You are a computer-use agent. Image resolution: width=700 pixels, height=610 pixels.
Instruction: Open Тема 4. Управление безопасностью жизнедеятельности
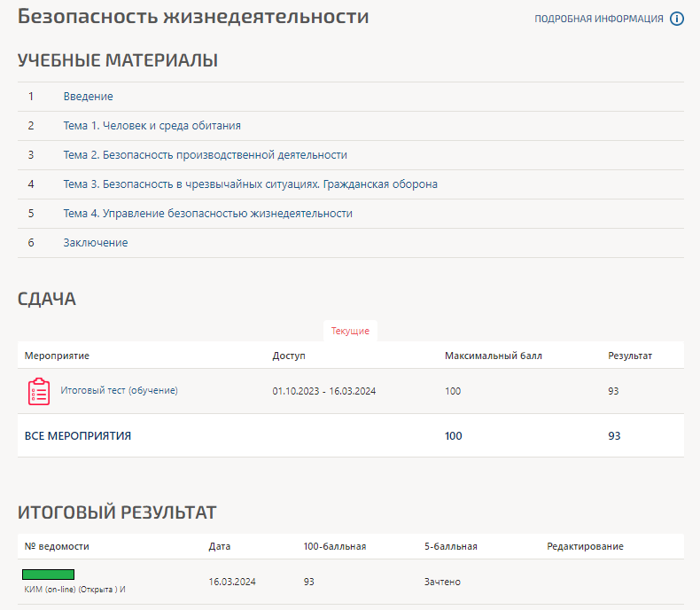tap(207, 214)
